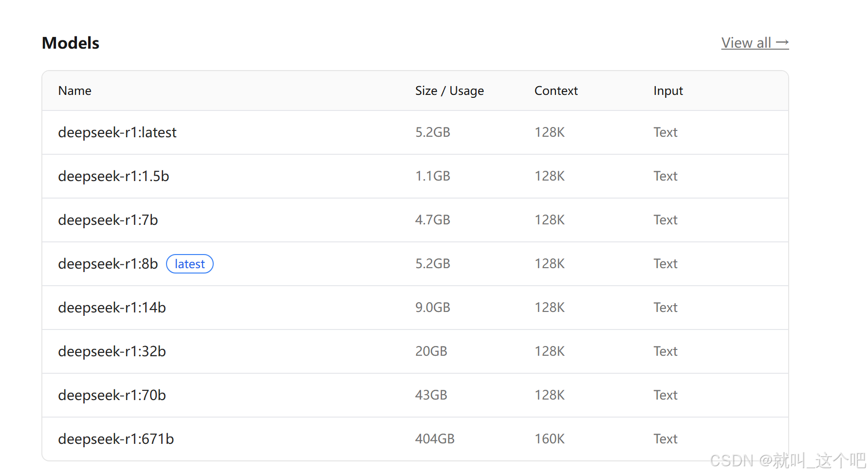This screenshot has width=868, height=475.
Task: Click the 9.0GB size value
Action: pos(433,308)
